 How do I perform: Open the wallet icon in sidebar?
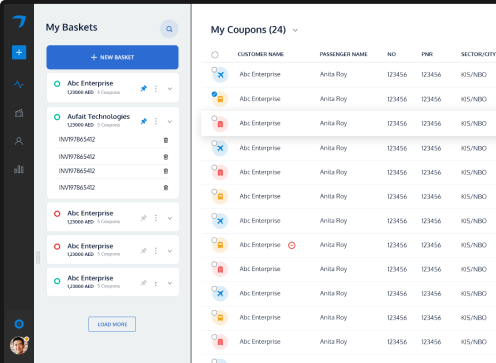[x=19, y=113]
